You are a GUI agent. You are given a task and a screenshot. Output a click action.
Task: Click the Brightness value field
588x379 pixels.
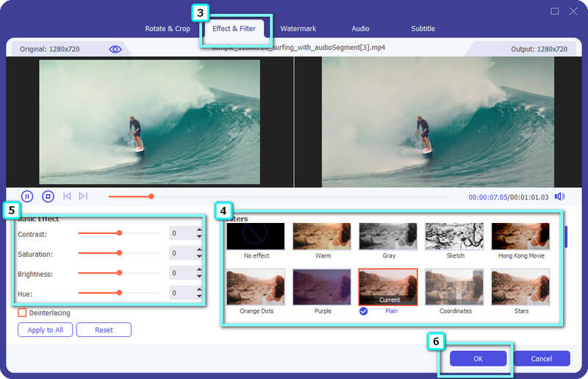coord(182,273)
